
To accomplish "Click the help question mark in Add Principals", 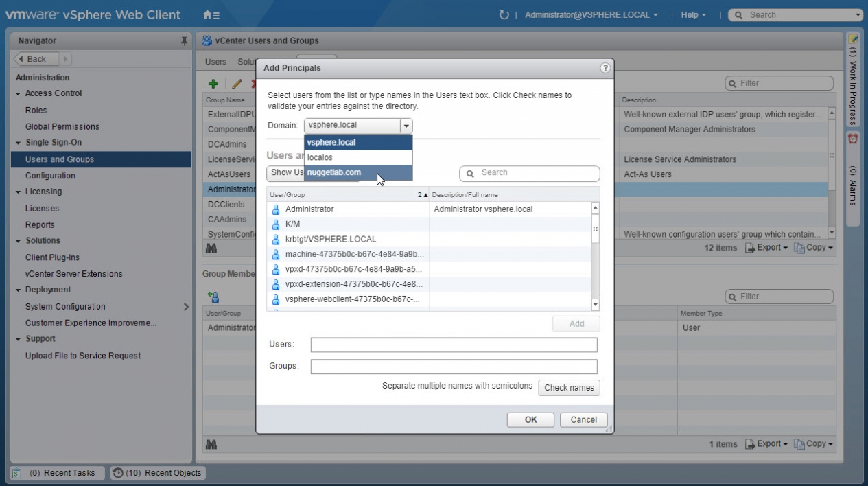I will (605, 68).
